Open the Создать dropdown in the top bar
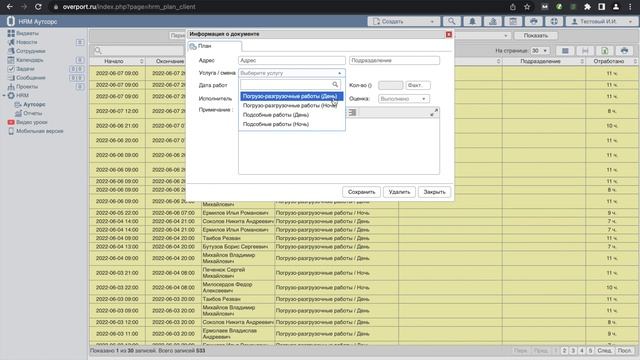This screenshot has width=640, height=360. click(404, 21)
